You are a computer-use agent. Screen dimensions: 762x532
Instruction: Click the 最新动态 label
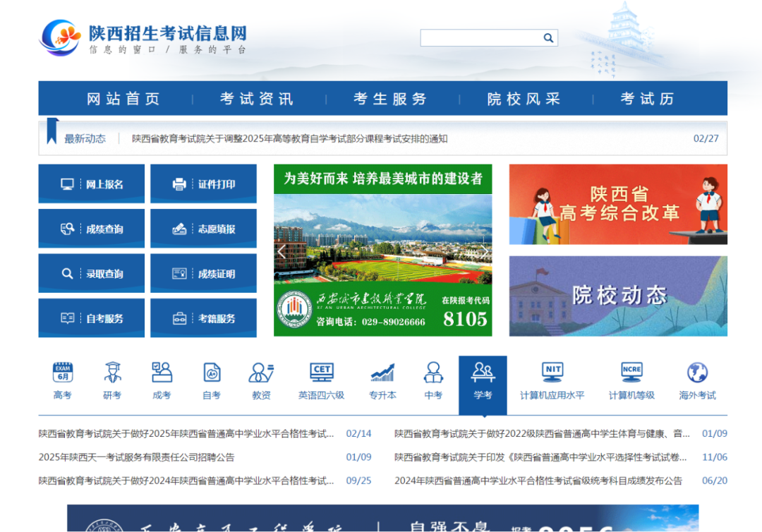click(85, 139)
